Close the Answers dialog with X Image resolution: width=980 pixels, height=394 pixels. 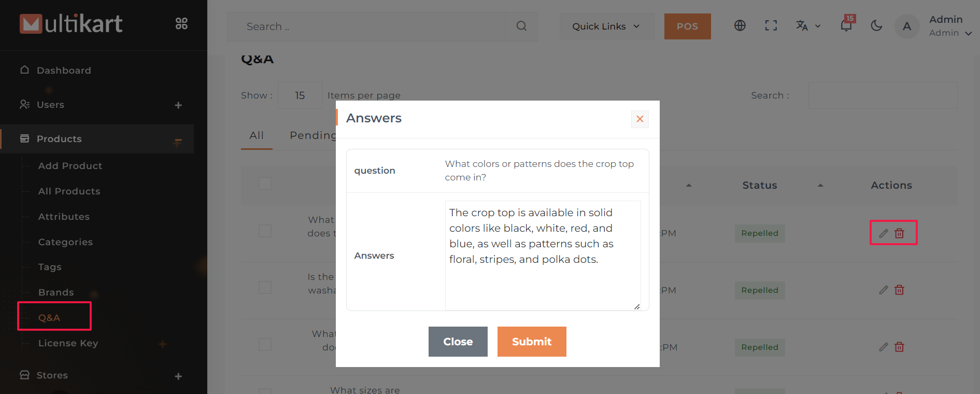click(640, 119)
